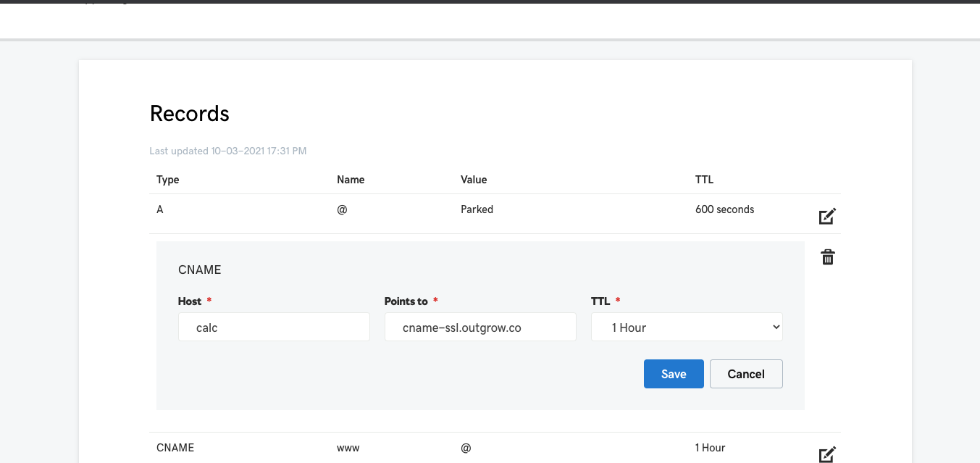The image size is (980, 463).
Task: Click the Points to field label
Action: pyautogui.click(x=406, y=301)
